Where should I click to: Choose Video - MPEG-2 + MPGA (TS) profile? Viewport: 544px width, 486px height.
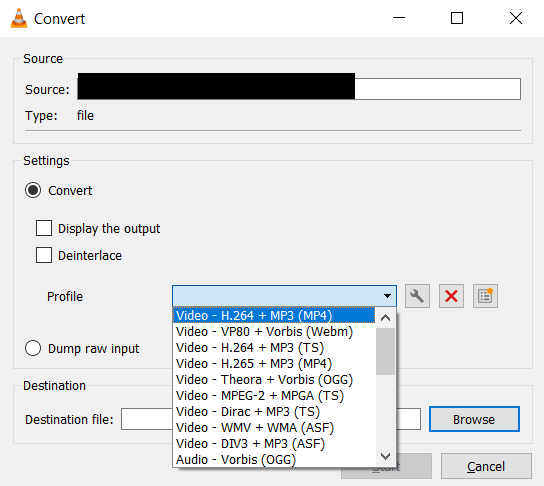274,395
